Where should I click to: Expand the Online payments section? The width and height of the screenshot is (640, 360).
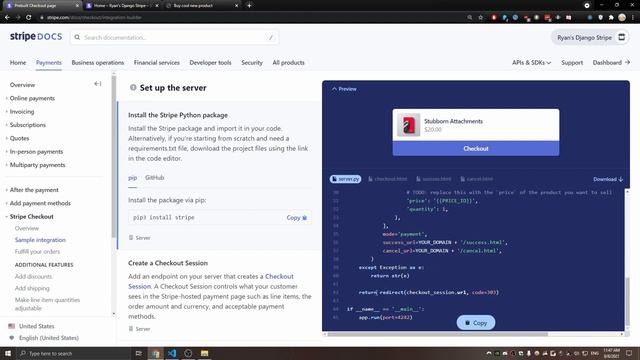coord(32,98)
